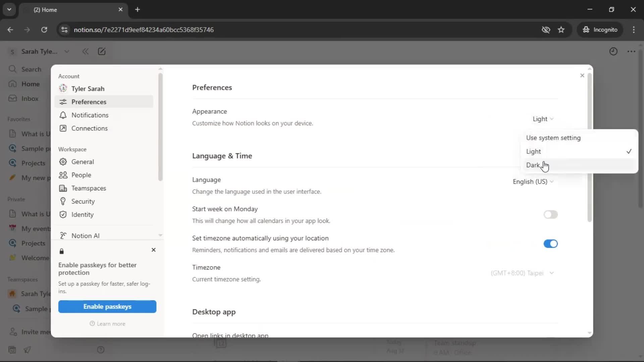The image size is (644, 362).
Task: Open the Taipei timezone dropdown
Action: pos(522,273)
